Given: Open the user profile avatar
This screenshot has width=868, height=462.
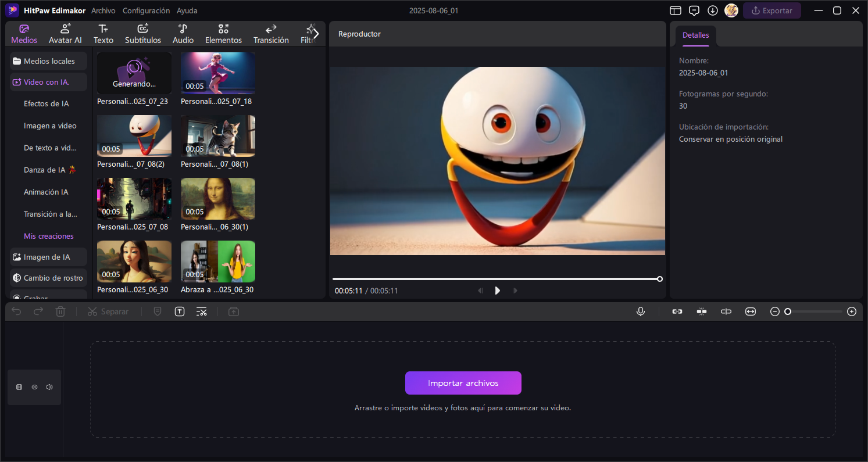Looking at the screenshot, I should [731, 10].
